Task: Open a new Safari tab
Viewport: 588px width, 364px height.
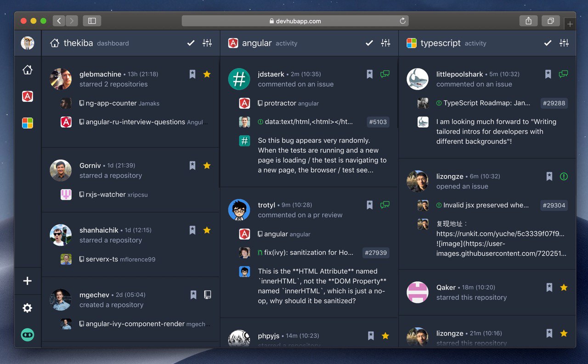Action: pos(570,24)
